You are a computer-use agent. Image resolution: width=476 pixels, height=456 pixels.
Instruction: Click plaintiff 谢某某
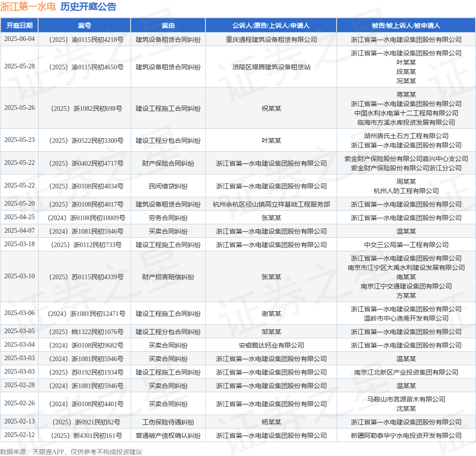coord(271,314)
